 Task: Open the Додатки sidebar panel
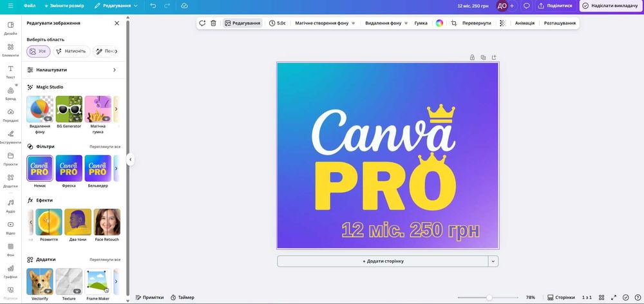11,180
